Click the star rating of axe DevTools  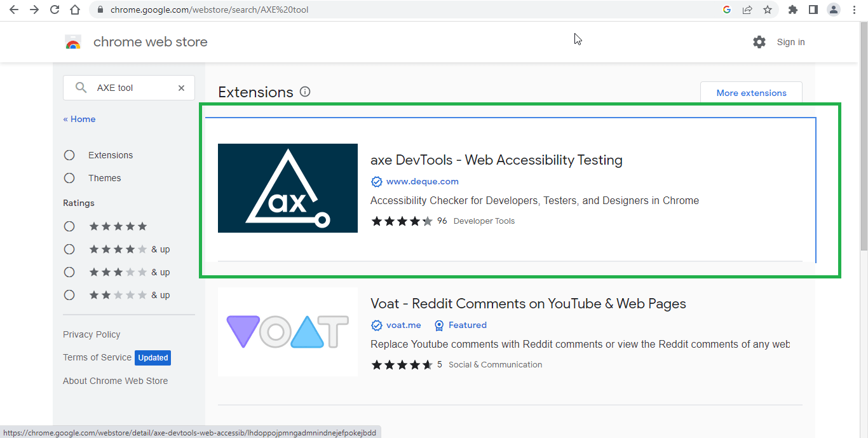tap(402, 221)
